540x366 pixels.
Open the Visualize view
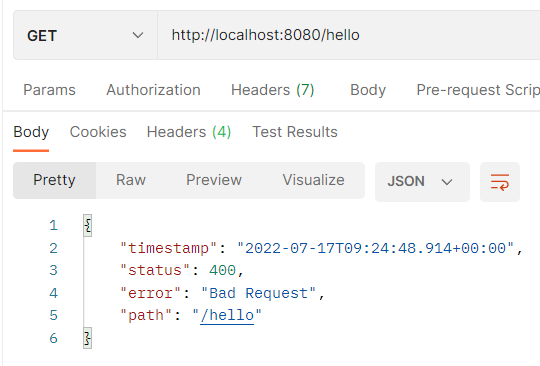pyautogui.click(x=313, y=180)
